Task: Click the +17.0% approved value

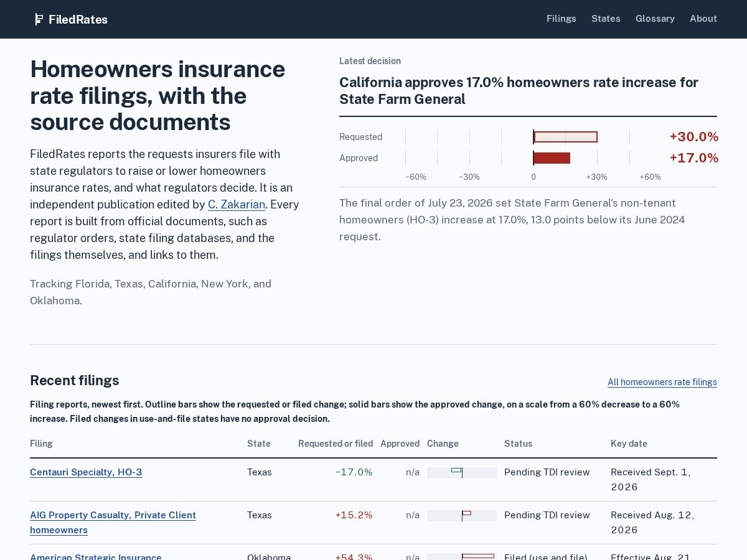Action: coord(693,158)
